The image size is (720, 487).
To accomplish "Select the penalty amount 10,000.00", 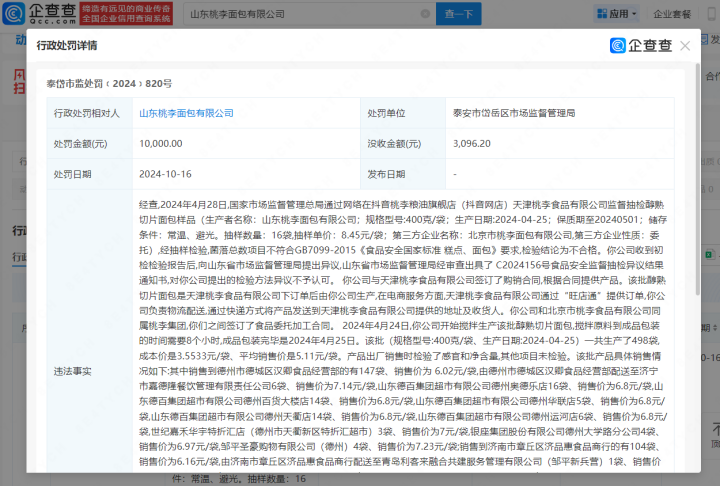I will point(161,144).
